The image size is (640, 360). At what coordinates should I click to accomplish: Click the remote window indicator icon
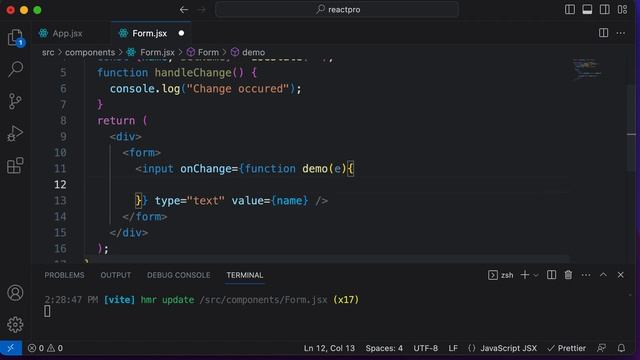pyautogui.click(x=11, y=348)
